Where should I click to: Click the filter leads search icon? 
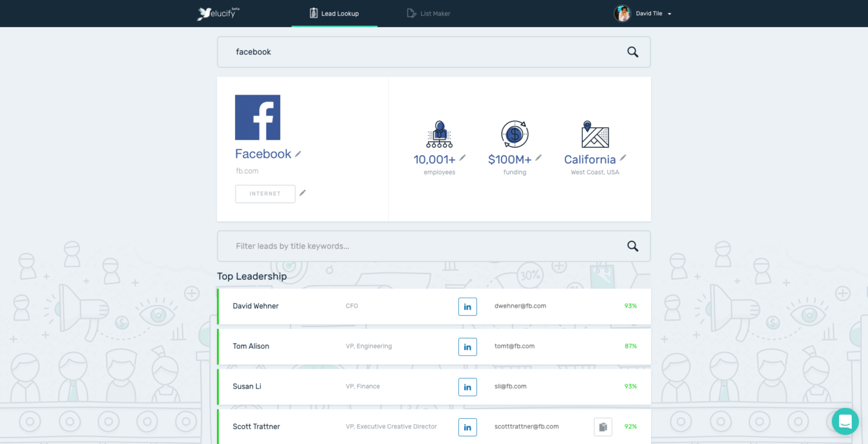pyautogui.click(x=632, y=246)
